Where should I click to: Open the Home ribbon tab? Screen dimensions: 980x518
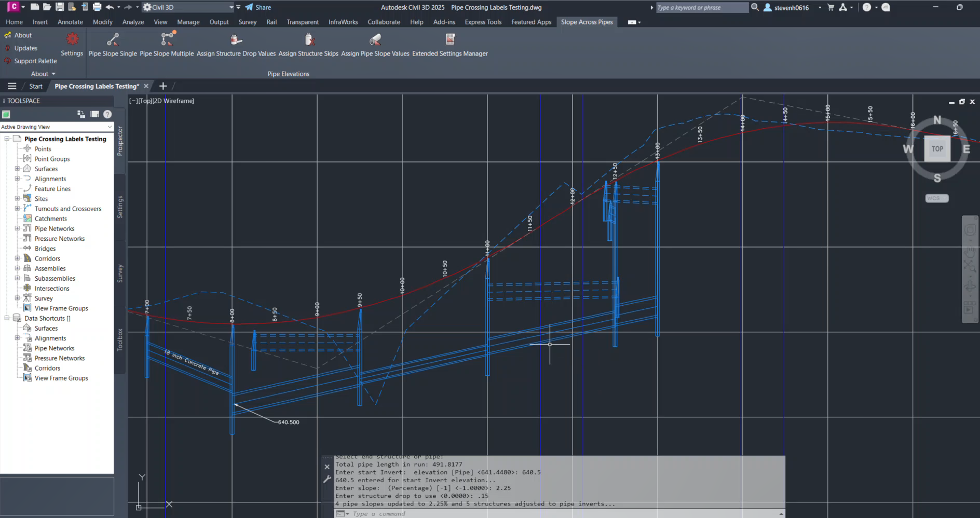tap(14, 22)
